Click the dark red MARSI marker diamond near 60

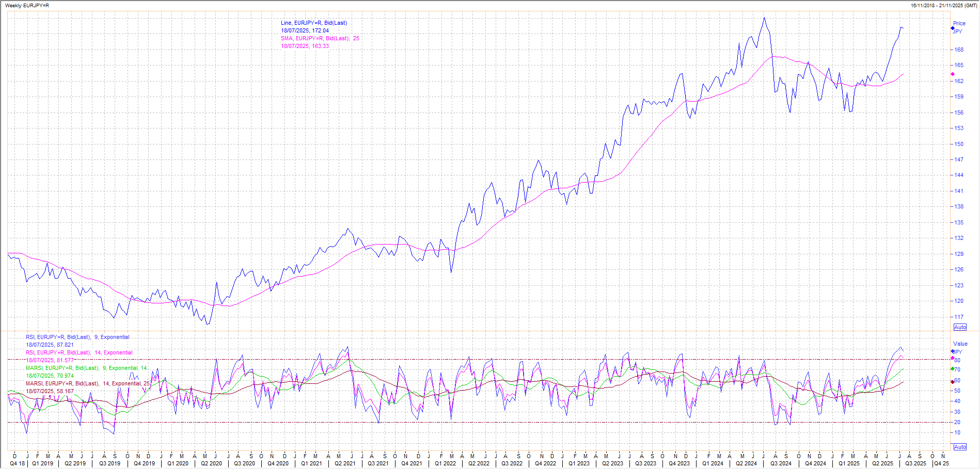pyautogui.click(x=953, y=382)
